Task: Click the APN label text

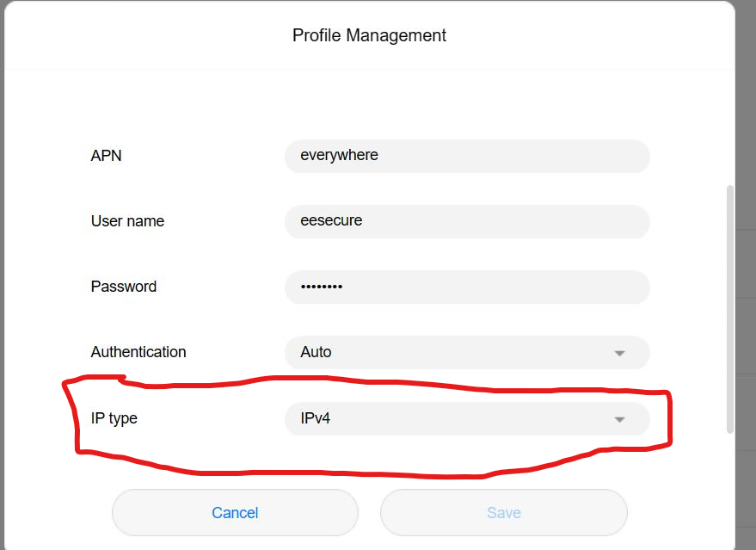Action: point(106,156)
